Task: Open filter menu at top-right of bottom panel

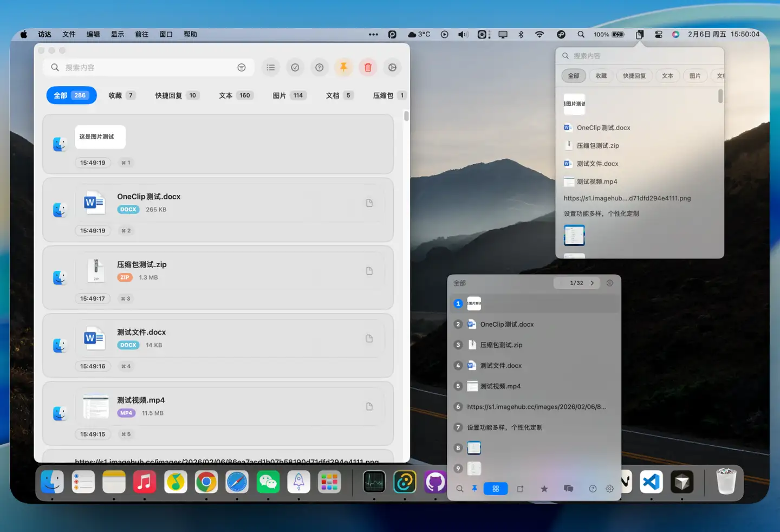Action: point(610,283)
